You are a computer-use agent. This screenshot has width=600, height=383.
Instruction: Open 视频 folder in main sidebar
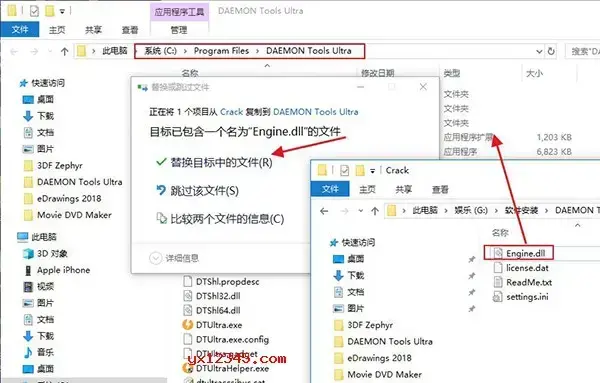[x=39, y=286]
